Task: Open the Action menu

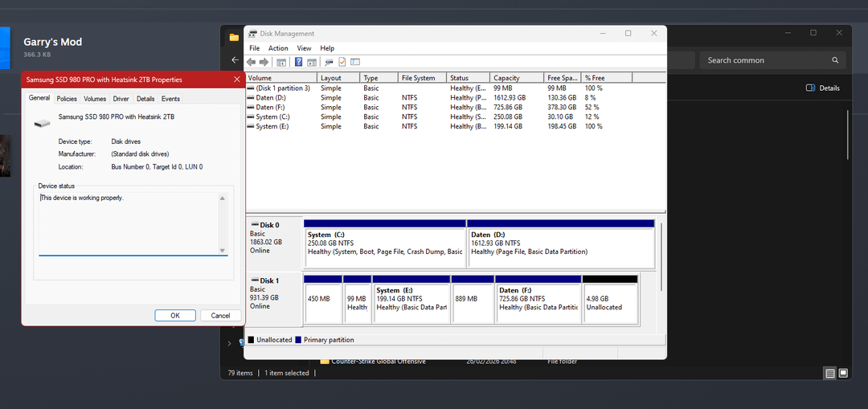Action: click(x=278, y=48)
